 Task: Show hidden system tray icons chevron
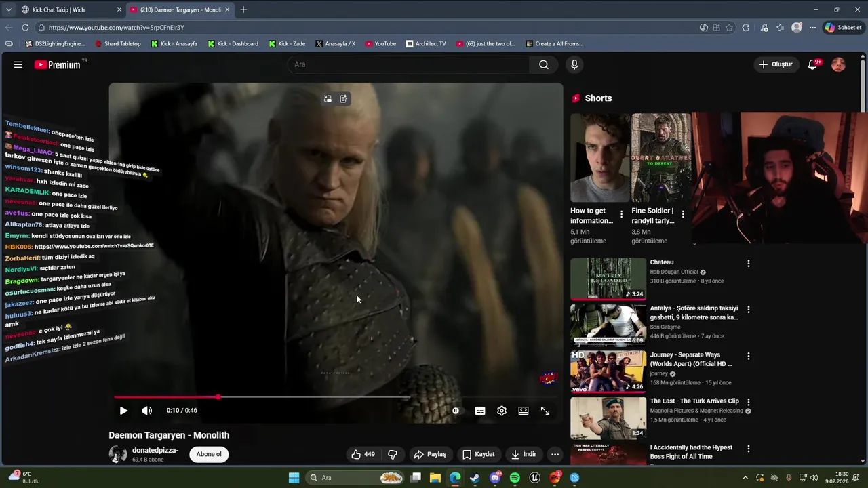tap(745, 478)
